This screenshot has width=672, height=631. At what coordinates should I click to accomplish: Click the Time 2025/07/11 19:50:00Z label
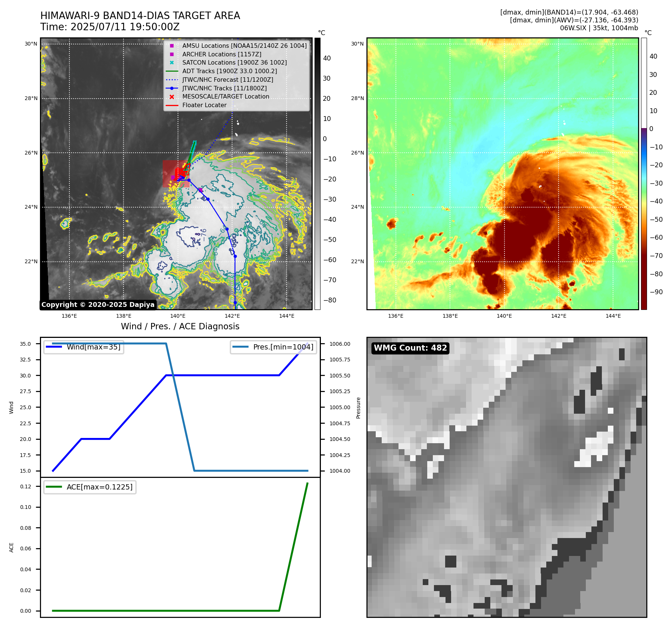click(x=110, y=27)
